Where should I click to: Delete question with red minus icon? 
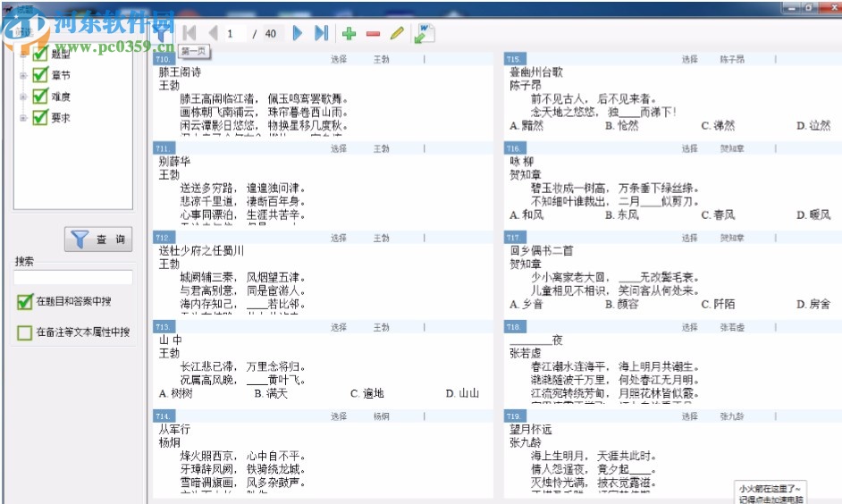pyautogui.click(x=373, y=34)
